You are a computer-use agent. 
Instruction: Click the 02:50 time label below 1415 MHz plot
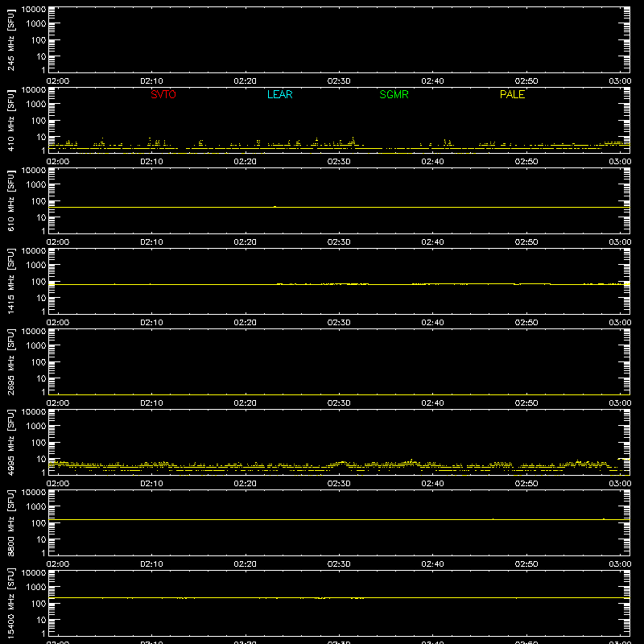(526, 323)
